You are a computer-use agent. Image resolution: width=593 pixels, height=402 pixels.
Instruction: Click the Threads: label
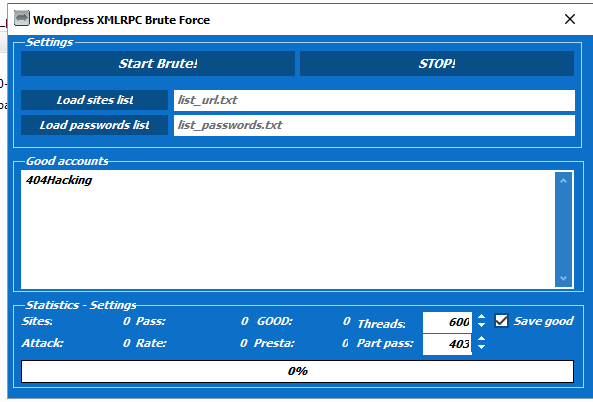coord(381,324)
